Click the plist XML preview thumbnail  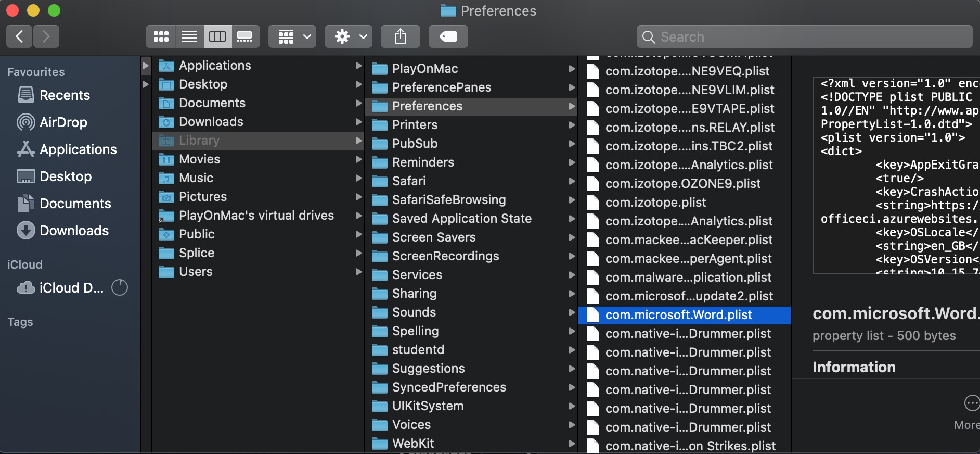point(896,175)
